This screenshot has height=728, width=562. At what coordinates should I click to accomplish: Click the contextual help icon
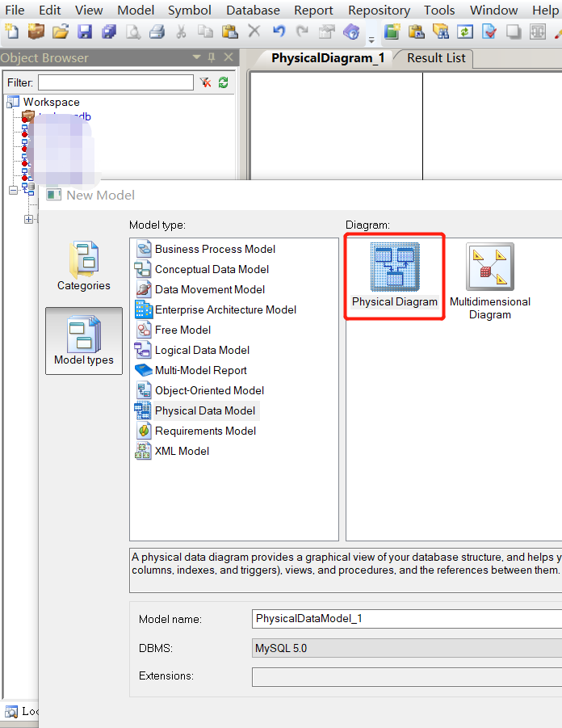(x=351, y=31)
